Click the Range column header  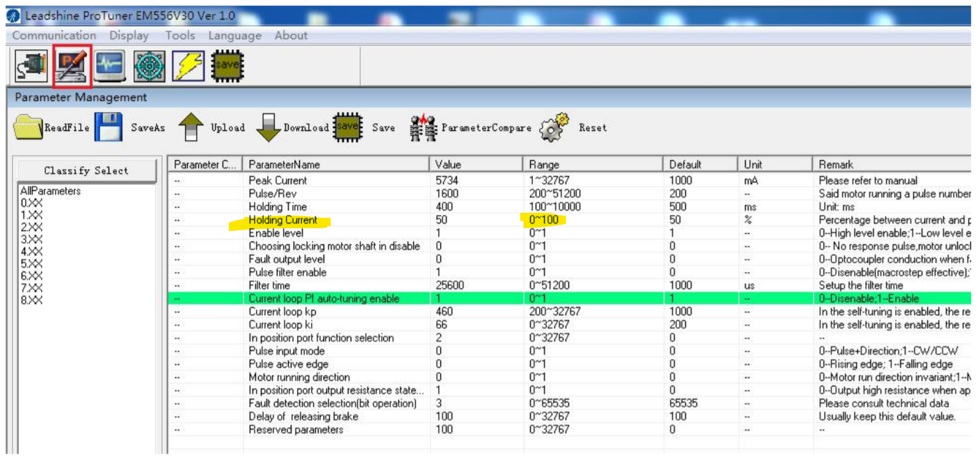click(x=593, y=165)
